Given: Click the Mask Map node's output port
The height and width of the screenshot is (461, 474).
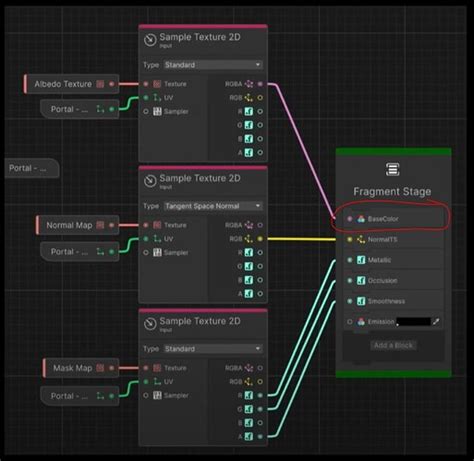Looking at the screenshot, I should 112,368.
